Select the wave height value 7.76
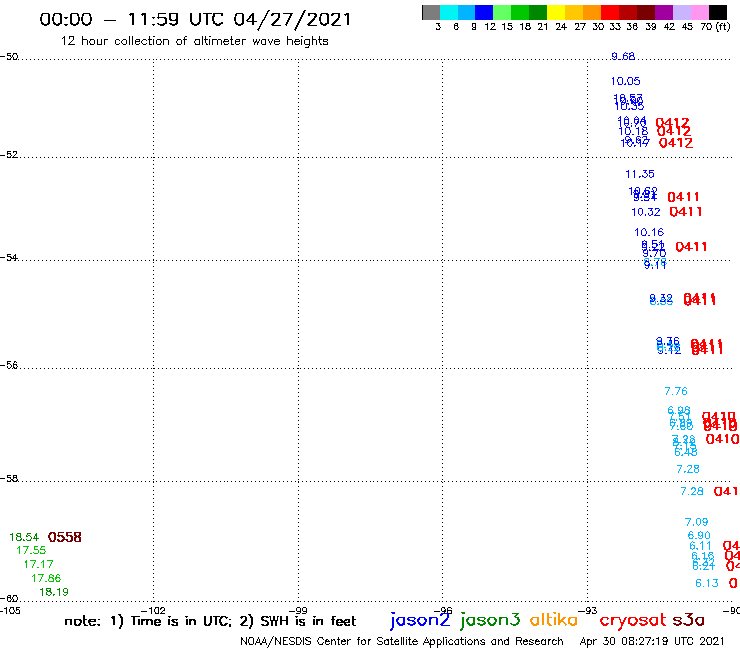 tap(676, 391)
